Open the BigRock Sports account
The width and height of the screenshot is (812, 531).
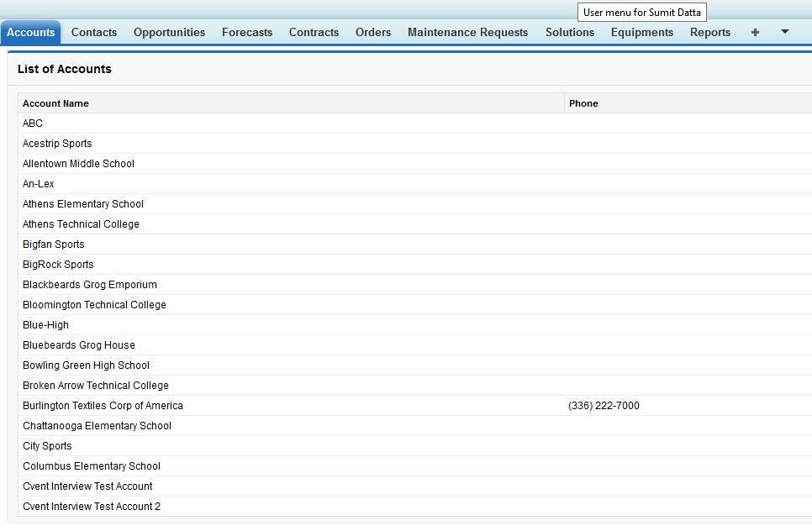pos(58,265)
